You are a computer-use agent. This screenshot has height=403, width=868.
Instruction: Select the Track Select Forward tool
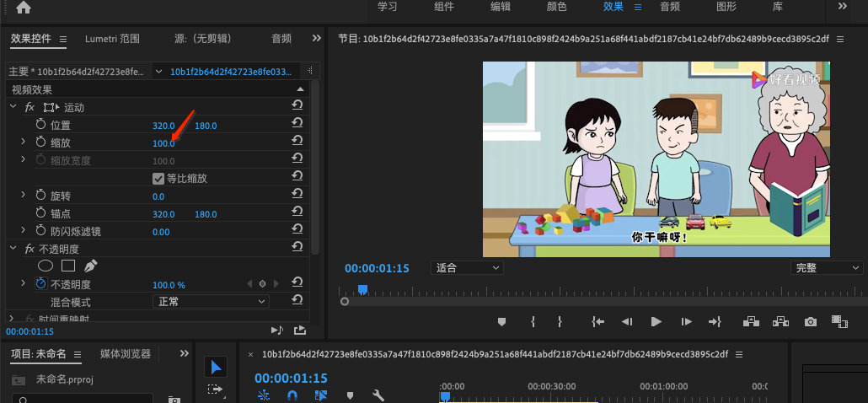point(215,390)
